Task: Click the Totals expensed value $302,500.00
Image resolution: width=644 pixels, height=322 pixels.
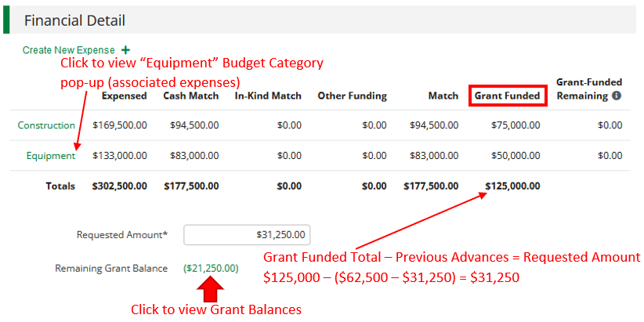Action: [x=119, y=186]
